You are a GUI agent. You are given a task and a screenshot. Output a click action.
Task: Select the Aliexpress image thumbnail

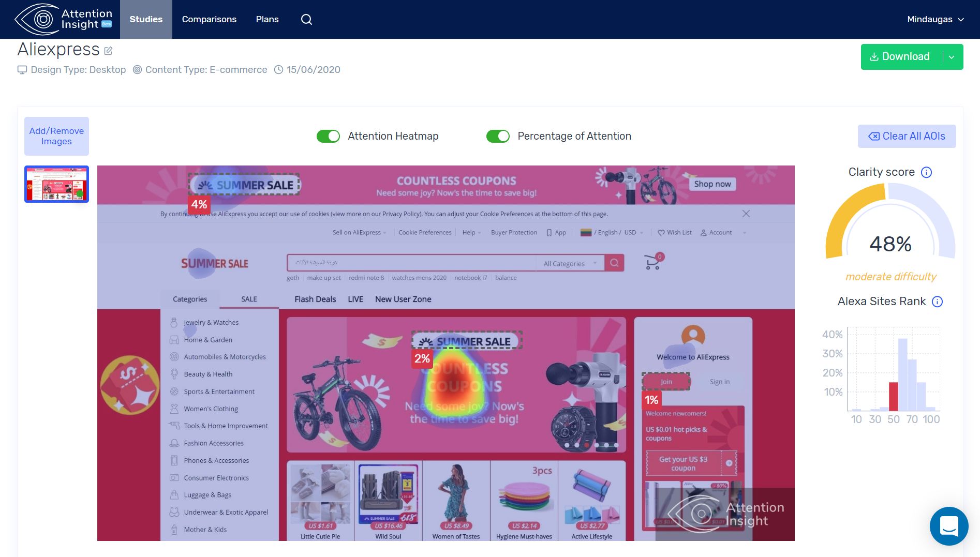(x=56, y=184)
